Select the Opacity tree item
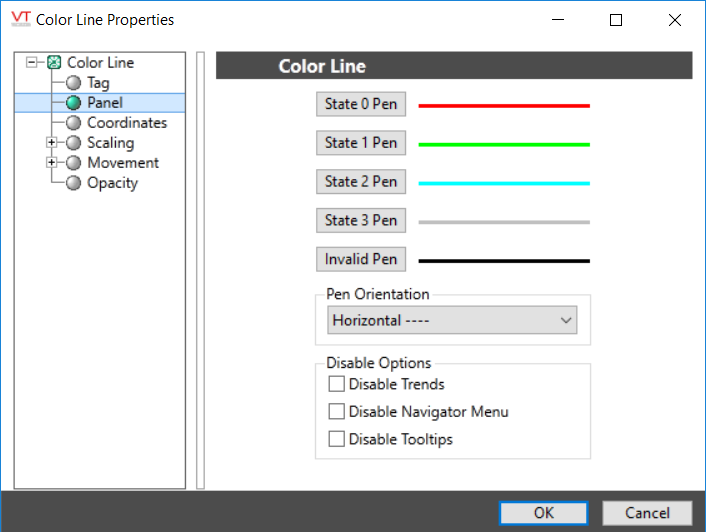 [x=112, y=183]
